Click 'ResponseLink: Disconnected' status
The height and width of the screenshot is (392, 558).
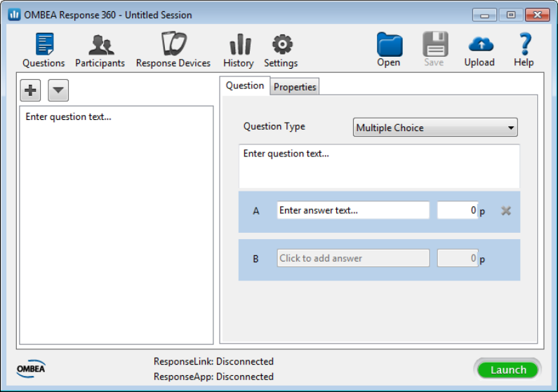(213, 361)
